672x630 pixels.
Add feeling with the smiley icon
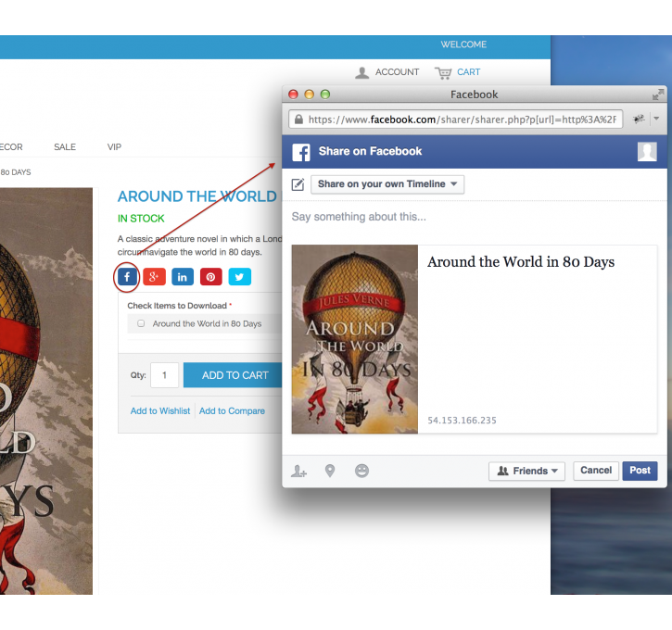[x=361, y=471]
